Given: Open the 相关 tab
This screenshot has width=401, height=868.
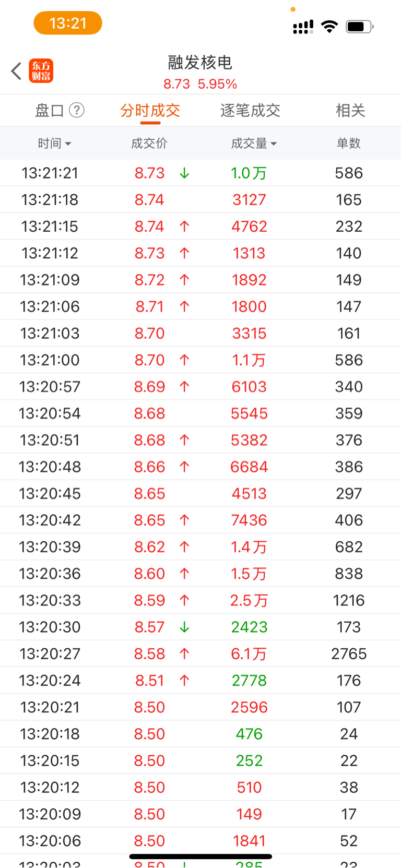Looking at the screenshot, I should tap(350, 111).
